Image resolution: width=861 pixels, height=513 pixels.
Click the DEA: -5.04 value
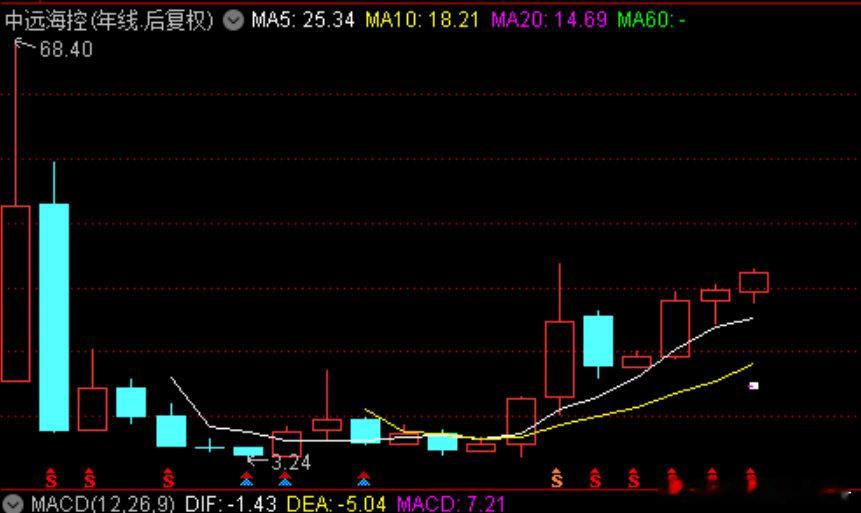[337, 504]
